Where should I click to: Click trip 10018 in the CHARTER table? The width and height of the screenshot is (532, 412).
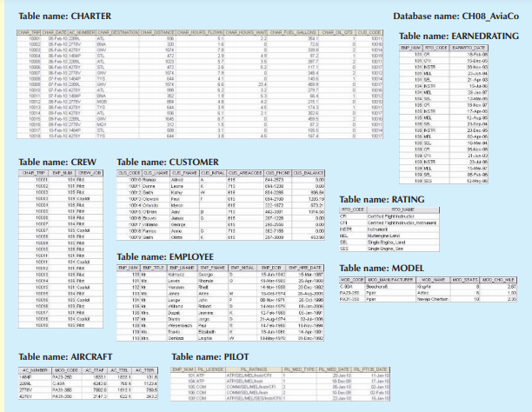pyautogui.click(x=35, y=136)
